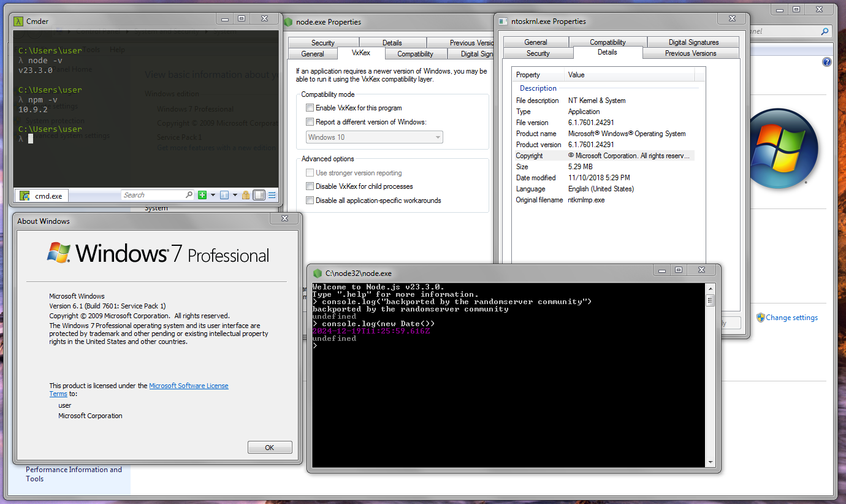The height and width of the screenshot is (504, 846).
Task: Click scroll up arrow in node.exe console
Action: pyautogui.click(x=710, y=288)
